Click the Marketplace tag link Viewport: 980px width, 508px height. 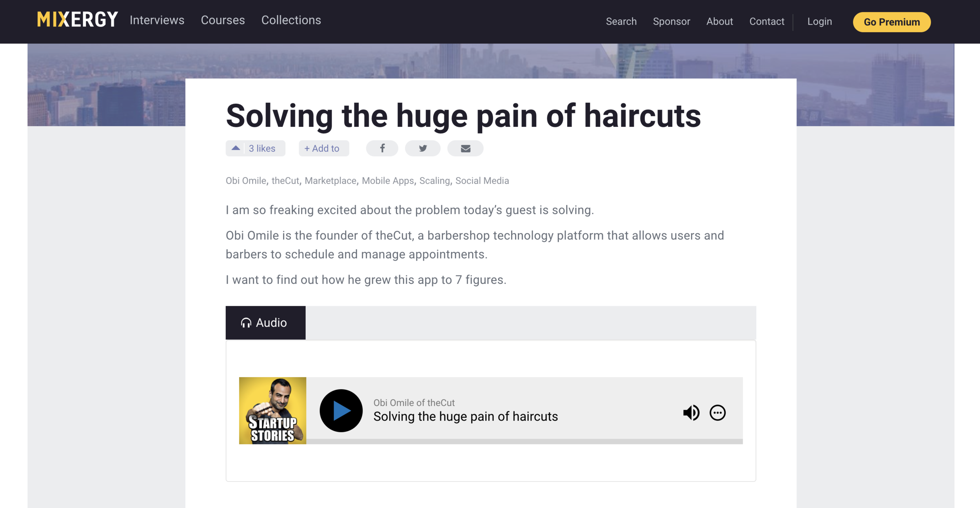[x=330, y=181]
